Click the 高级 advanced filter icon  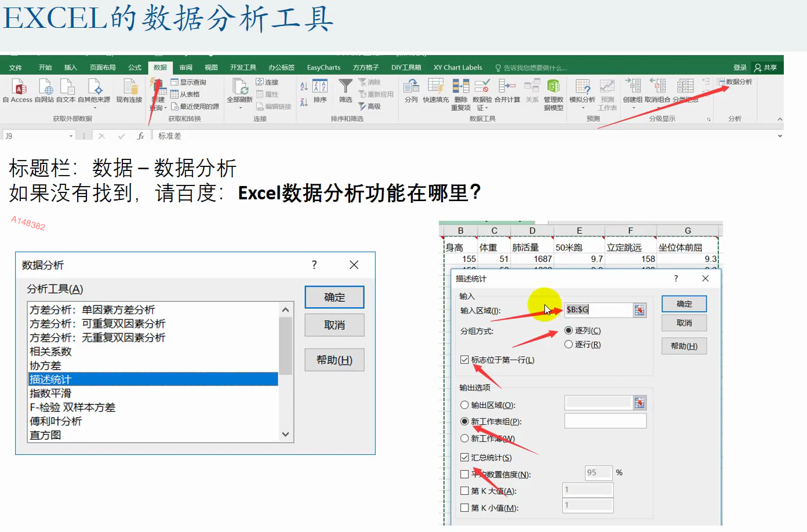[362, 106]
